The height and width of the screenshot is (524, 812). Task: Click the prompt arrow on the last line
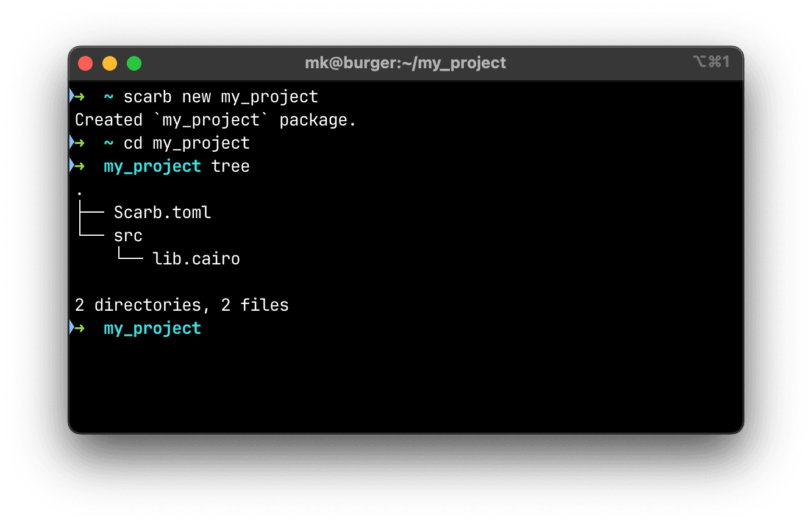78,328
